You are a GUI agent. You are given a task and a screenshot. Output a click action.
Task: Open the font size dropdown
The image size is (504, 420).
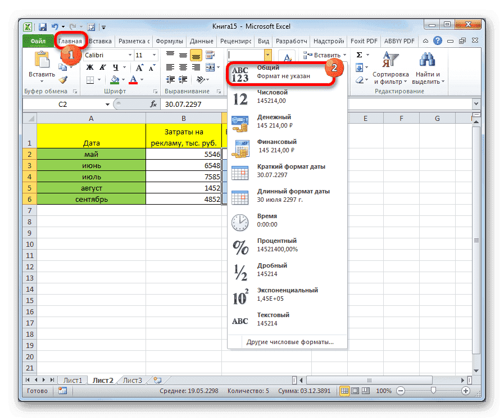pyautogui.click(x=153, y=55)
